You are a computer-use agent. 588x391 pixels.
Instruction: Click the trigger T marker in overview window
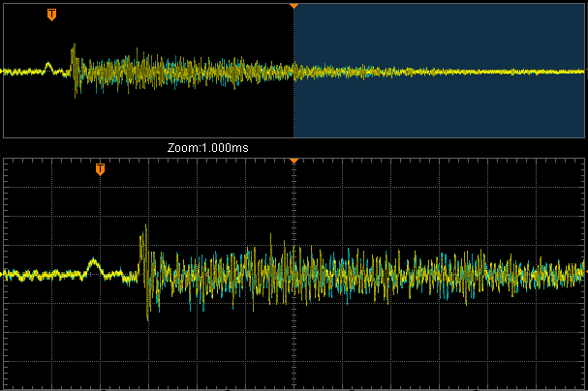click(51, 15)
